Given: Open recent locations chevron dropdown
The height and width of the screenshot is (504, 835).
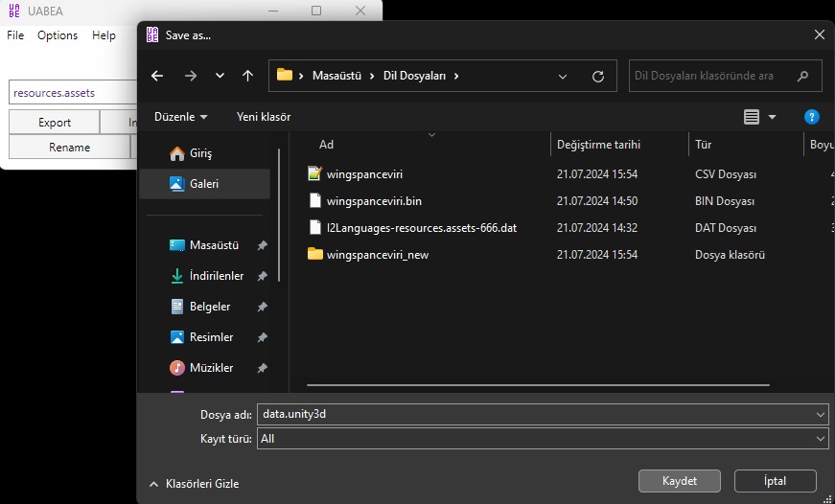Looking at the screenshot, I should [x=220, y=76].
